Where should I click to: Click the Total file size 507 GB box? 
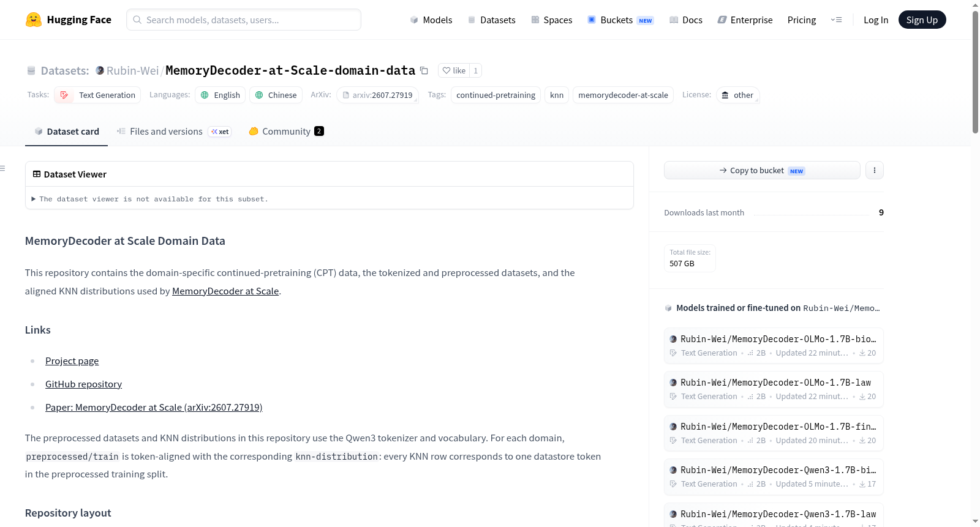(x=690, y=258)
